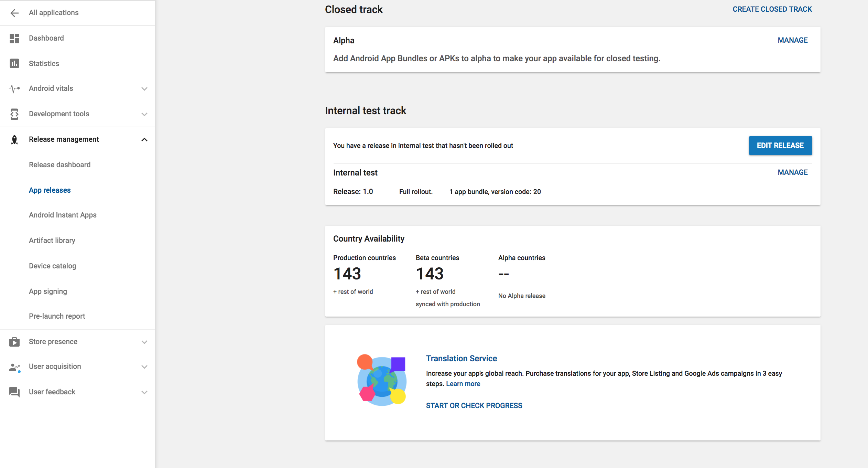The height and width of the screenshot is (468, 868).
Task: Click the User acquisition people icon
Action: tap(14, 368)
